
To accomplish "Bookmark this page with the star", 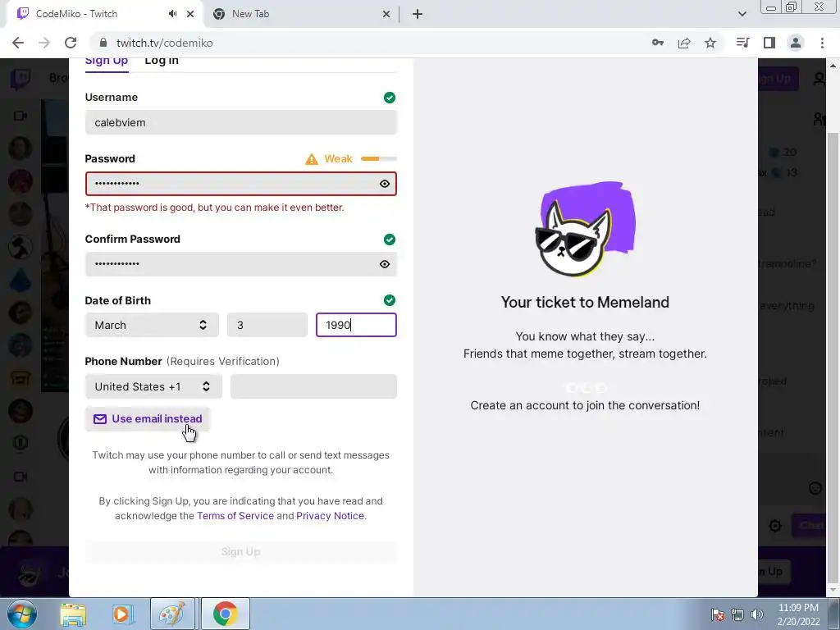I will [x=710, y=43].
